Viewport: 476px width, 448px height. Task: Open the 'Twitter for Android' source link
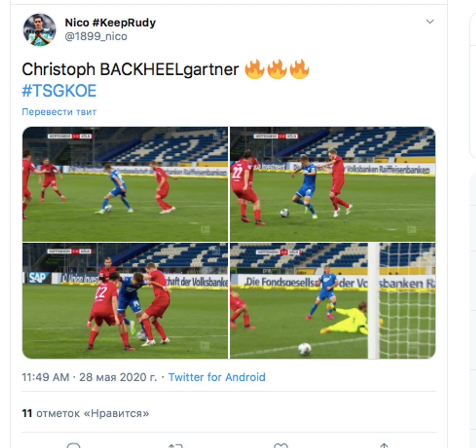[x=217, y=377]
